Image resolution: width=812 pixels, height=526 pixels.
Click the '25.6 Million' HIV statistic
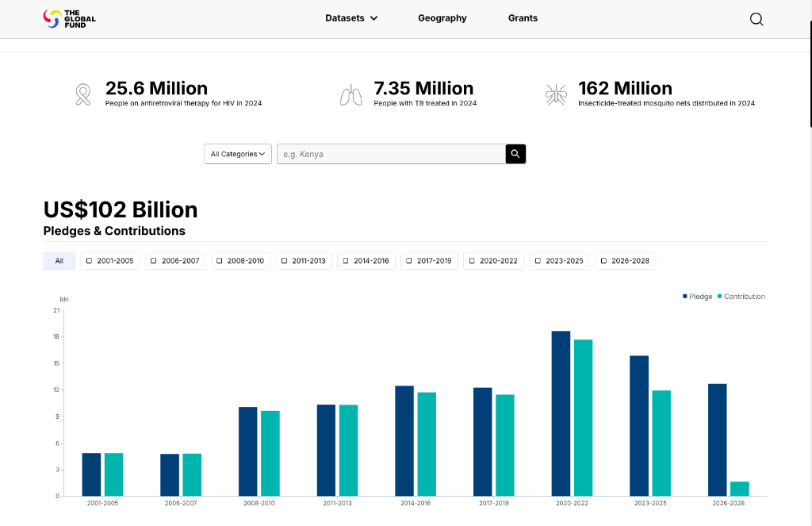click(156, 88)
